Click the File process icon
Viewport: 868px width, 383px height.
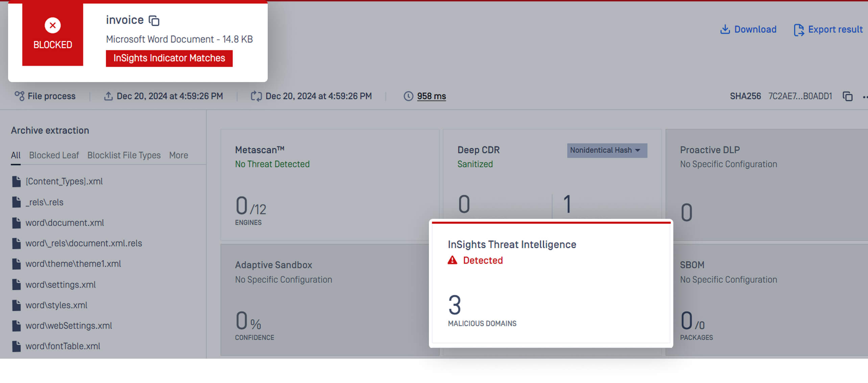pyautogui.click(x=19, y=96)
